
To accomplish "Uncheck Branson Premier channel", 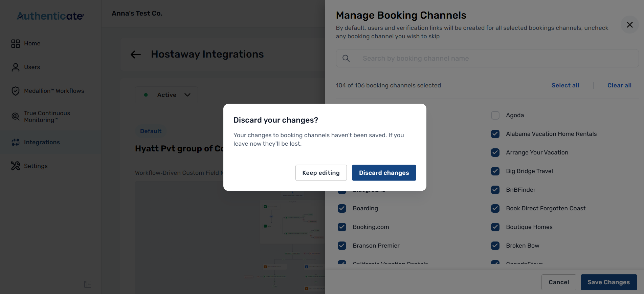I will tap(342, 246).
